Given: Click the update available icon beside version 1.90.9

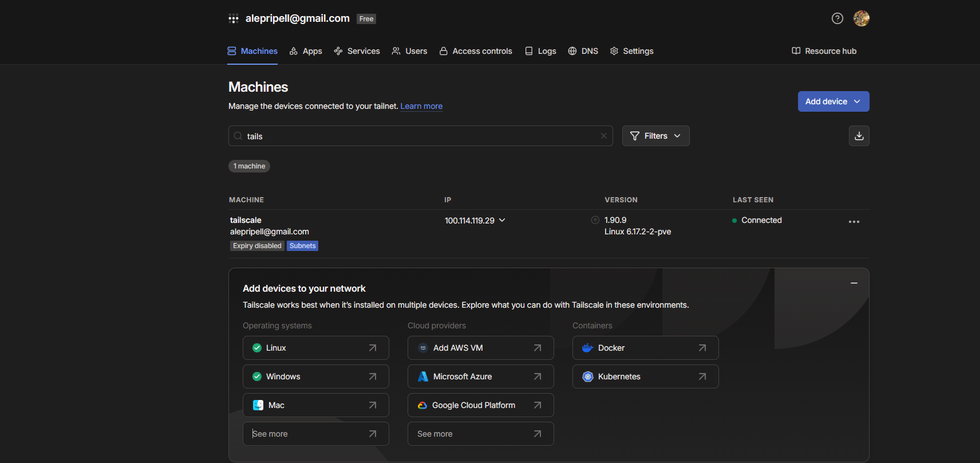Looking at the screenshot, I should coord(595,220).
